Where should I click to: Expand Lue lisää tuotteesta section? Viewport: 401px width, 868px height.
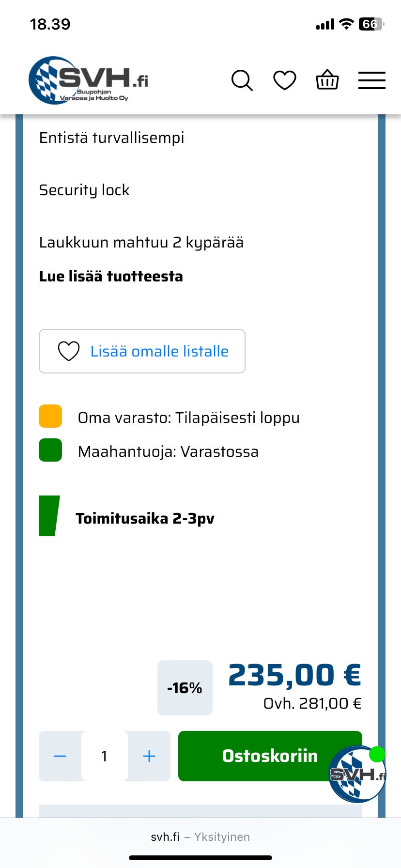tap(111, 276)
